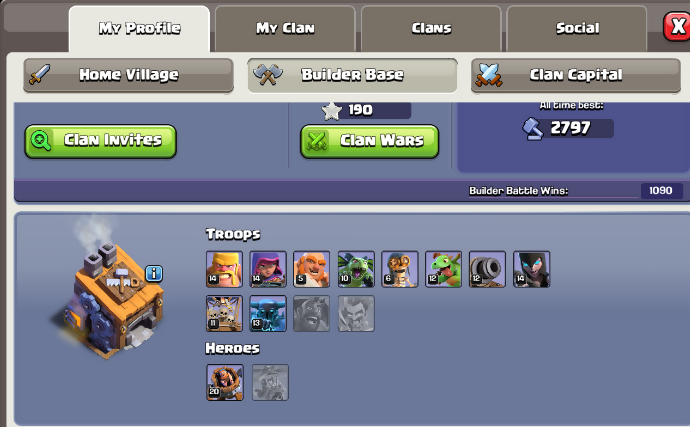Select the Bomber troop icon
The width and height of the screenshot is (690, 427).
click(x=400, y=269)
